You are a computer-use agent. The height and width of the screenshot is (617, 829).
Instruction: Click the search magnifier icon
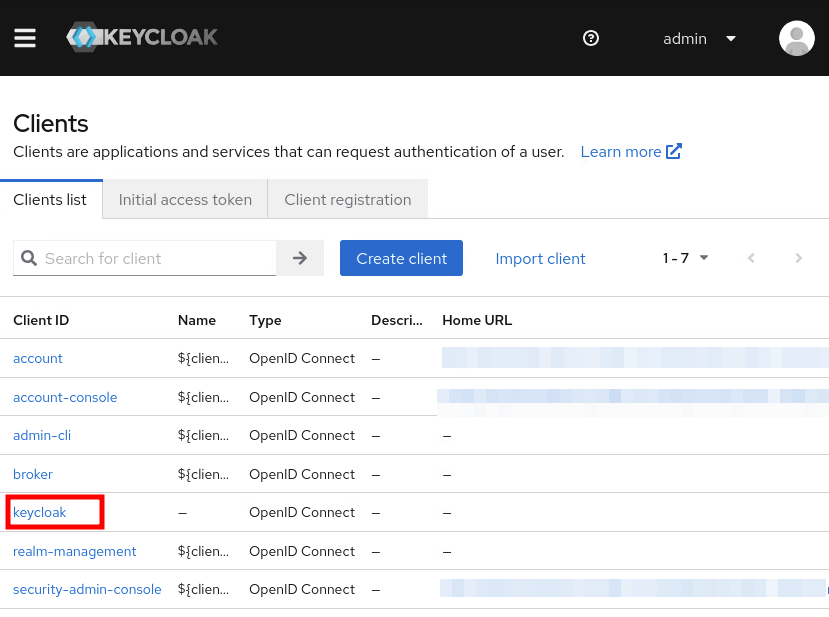click(x=29, y=259)
